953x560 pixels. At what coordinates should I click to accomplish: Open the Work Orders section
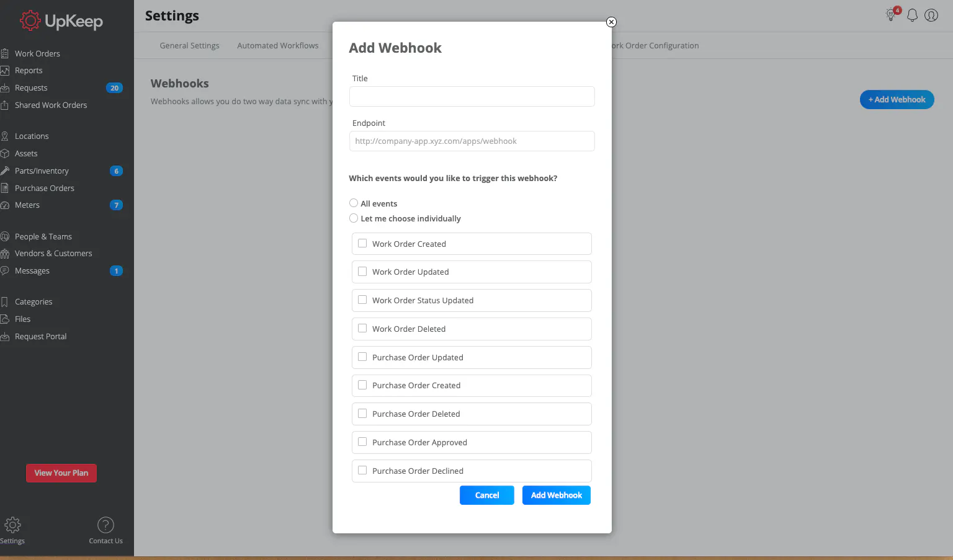37,53
